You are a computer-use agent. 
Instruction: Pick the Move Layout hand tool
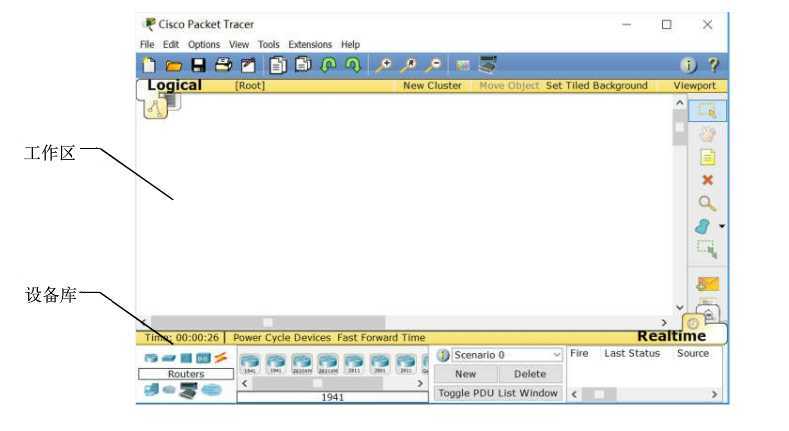coord(707,134)
